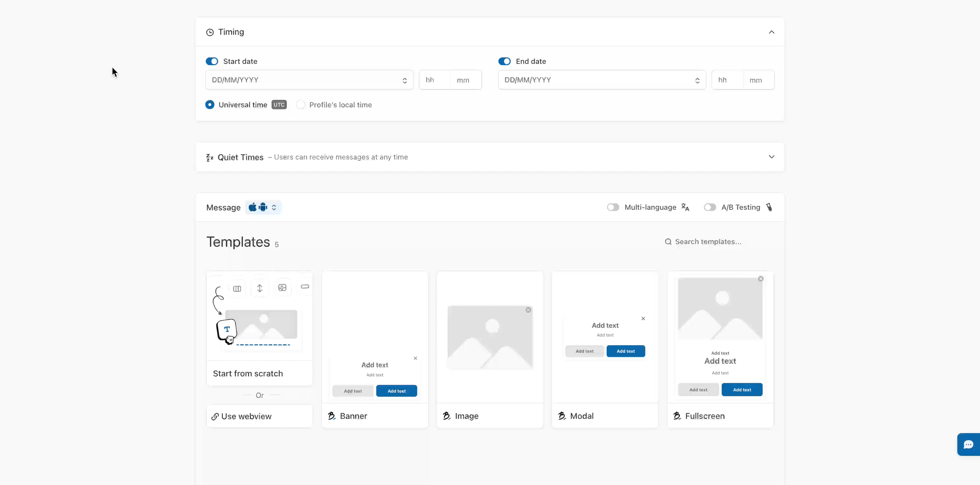Click close X on Modal template preview
This screenshot has width=980, height=485.
643,319
